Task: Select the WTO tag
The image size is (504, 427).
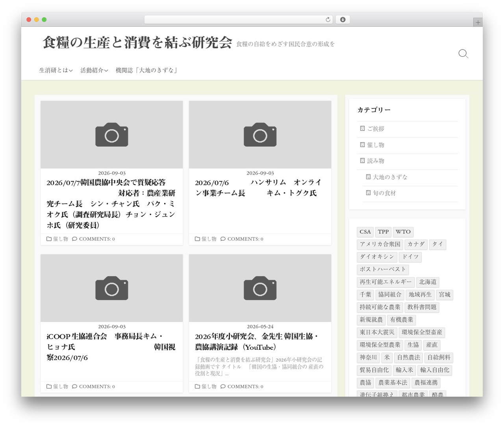Action: [403, 232]
